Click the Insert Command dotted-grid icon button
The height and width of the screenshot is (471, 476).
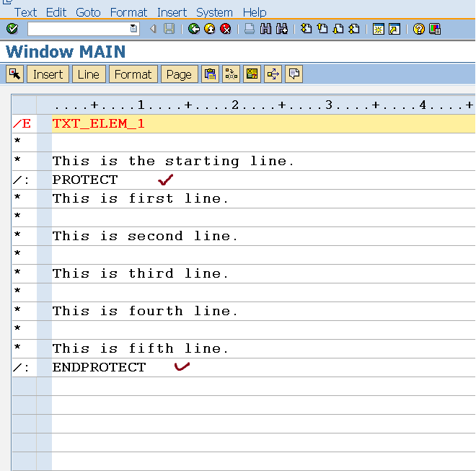(x=231, y=74)
